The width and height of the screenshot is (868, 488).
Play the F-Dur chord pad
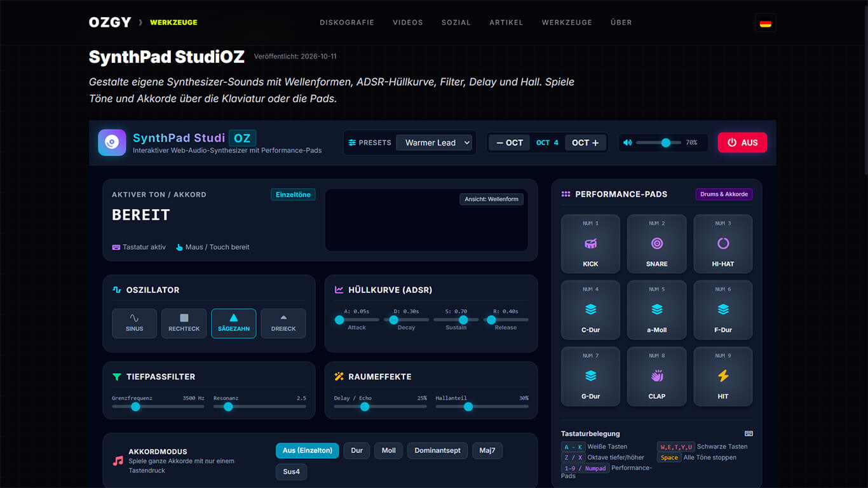point(722,310)
